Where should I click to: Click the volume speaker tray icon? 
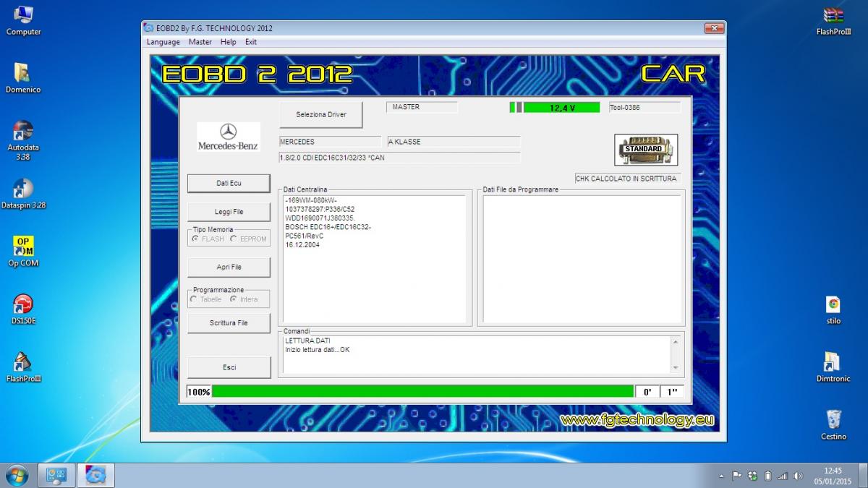798,476
